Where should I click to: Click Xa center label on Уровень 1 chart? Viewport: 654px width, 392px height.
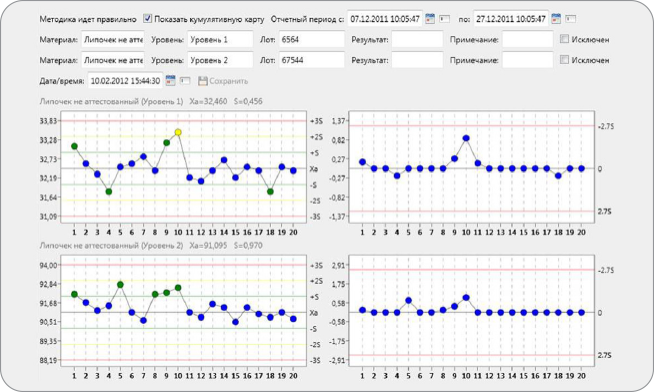pos(314,169)
